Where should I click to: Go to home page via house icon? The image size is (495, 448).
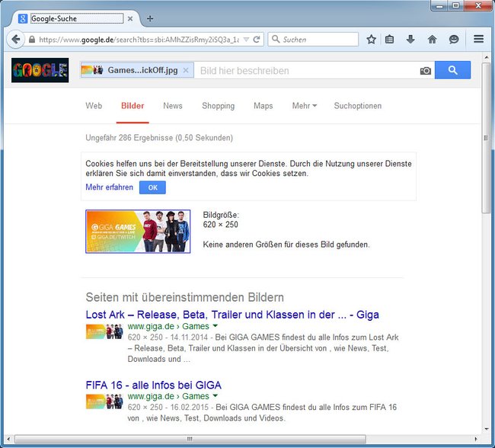[432, 40]
